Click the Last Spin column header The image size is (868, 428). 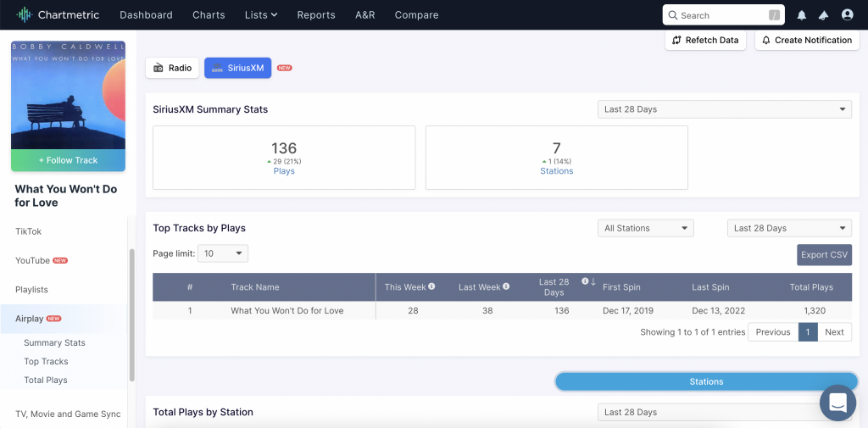(x=710, y=286)
